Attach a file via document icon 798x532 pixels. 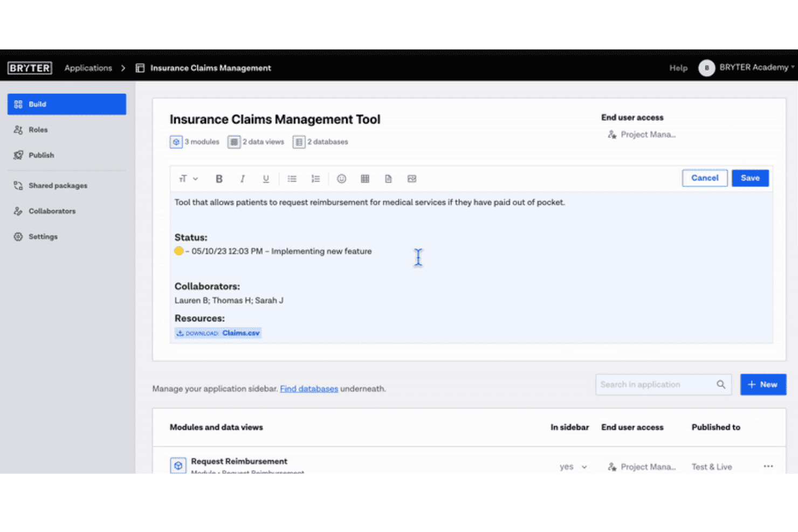coord(388,179)
